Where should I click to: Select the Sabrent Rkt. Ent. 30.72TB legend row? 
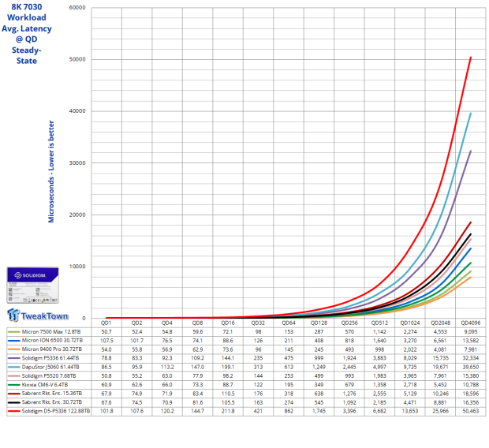49,402
